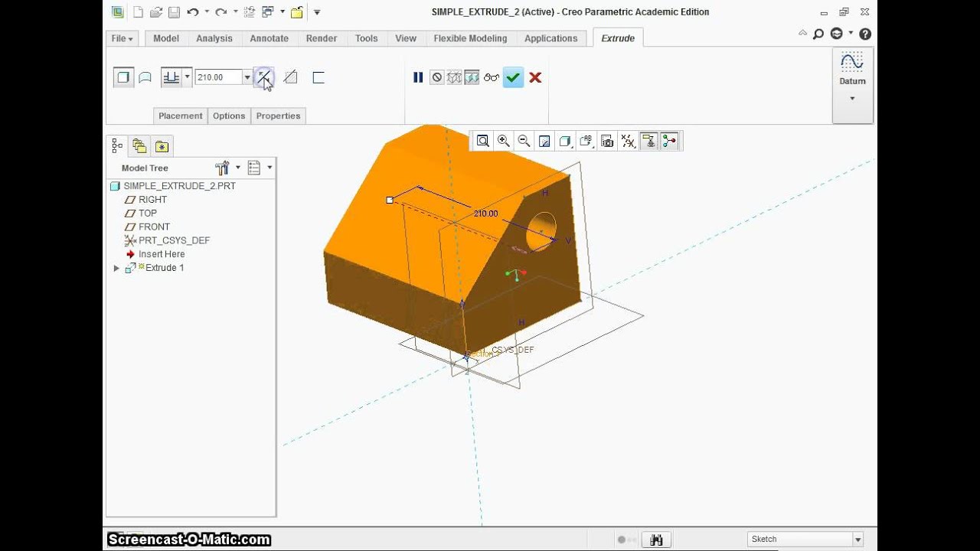Click the 210.00 depth value field
This screenshot has height=551, width=980.
point(219,77)
